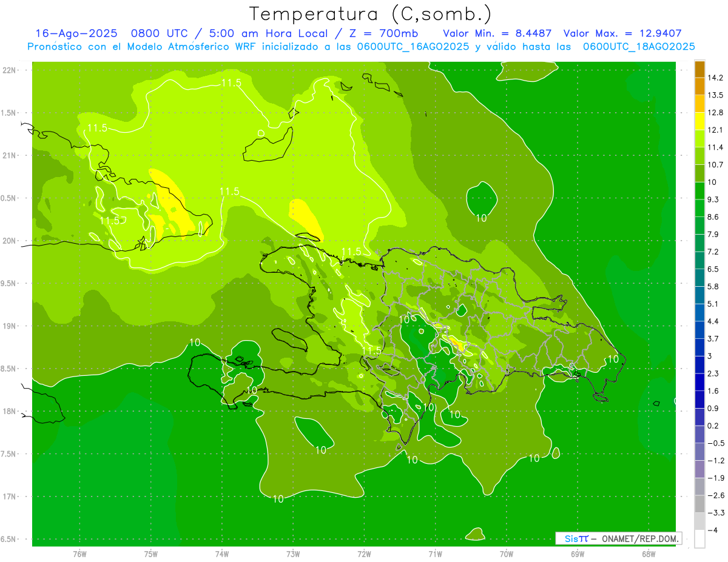Pick the gray colorbar band between -3.3 and -2.6
The width and height of the screenshot is (728, 562).
[699, 504]
